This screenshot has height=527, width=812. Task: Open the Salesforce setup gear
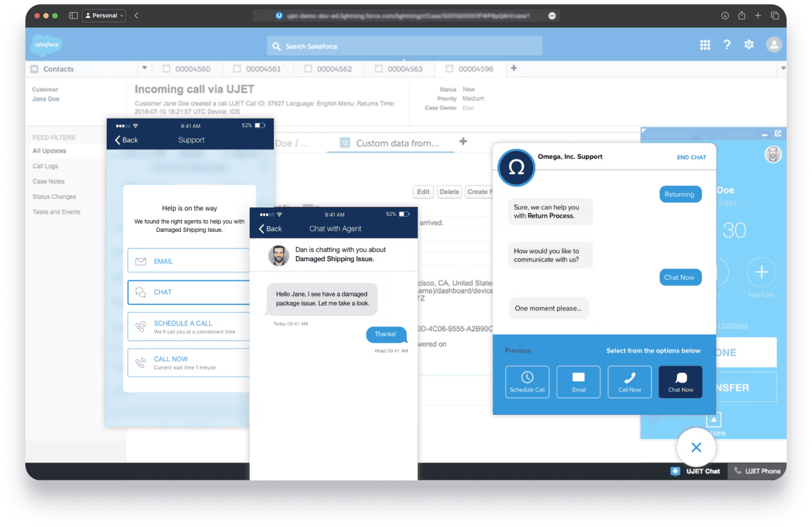(x=749, y=45)
